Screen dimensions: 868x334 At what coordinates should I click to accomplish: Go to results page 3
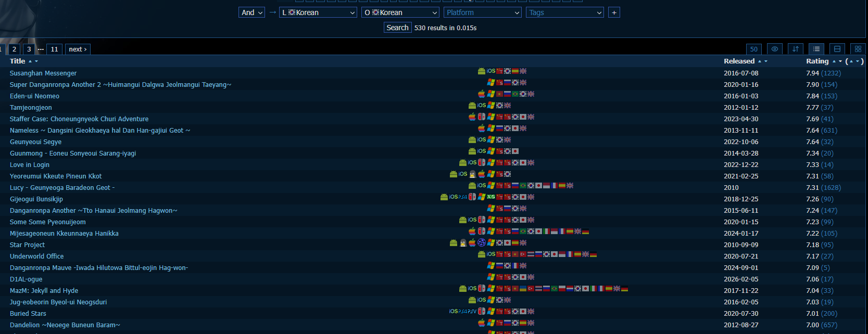(29, 49)
